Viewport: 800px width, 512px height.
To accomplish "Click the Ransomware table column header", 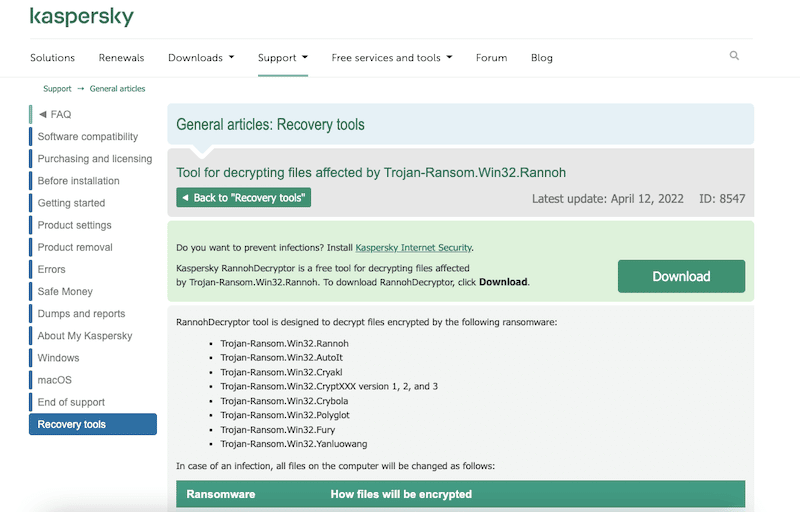I will click(x=221, y=494).
